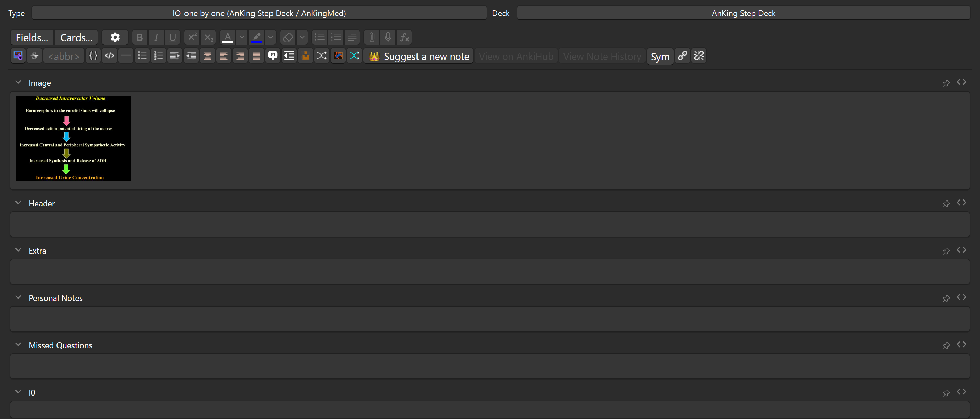980x419 pixels.
Task: Open the text color dropdown arrow
Action: [x=242, y=37]
